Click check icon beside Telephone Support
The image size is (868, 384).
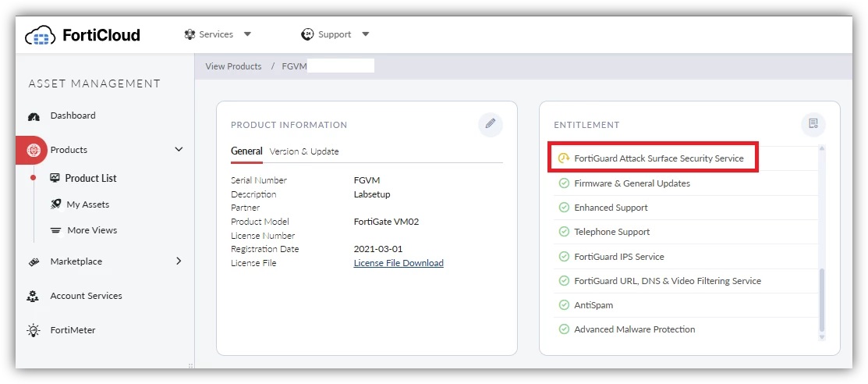pos(564,232)
